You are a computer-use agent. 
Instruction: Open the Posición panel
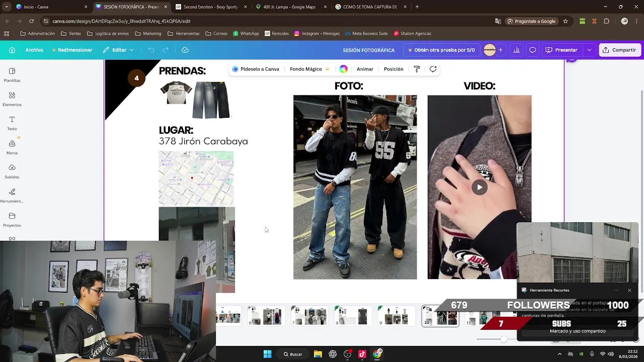coord(393,69)
